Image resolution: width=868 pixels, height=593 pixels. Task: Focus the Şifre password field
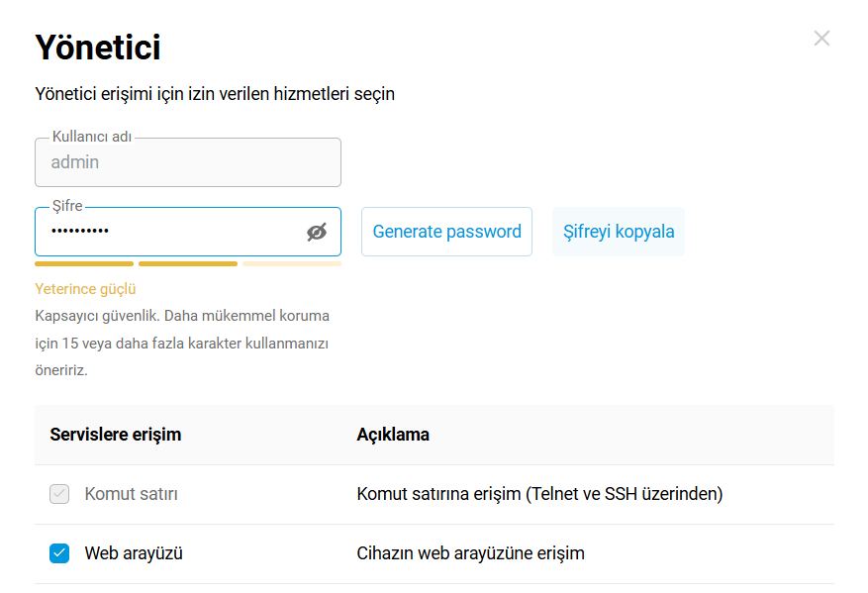[x=168, y=232]
